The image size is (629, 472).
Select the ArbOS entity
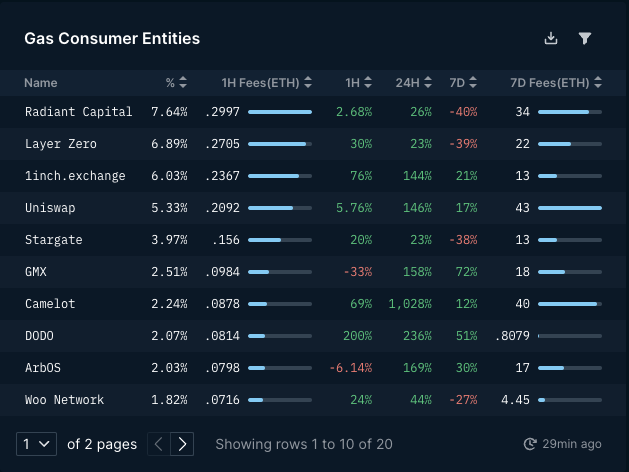tap(43, 368)
